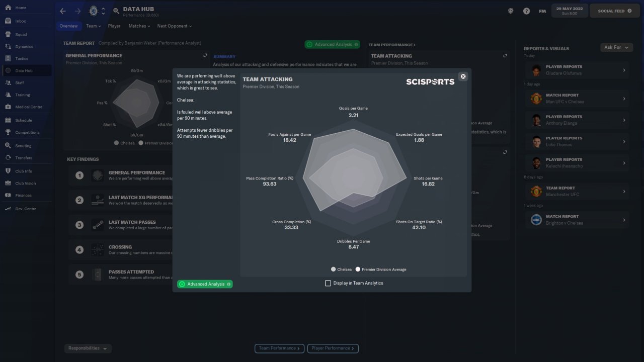Click the chevron beside Brighton v Chelsea report
Screen dimensions: 644x362
pos(624,220)
